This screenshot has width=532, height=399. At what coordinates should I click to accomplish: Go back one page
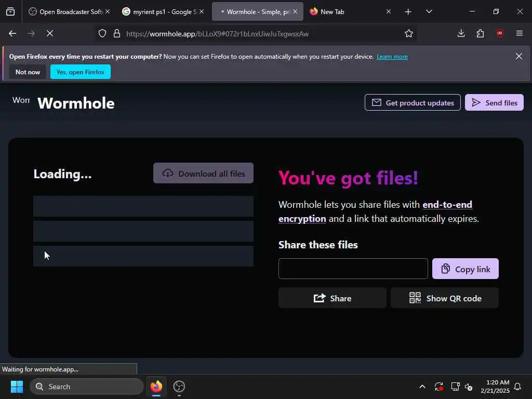pos(12,33)
